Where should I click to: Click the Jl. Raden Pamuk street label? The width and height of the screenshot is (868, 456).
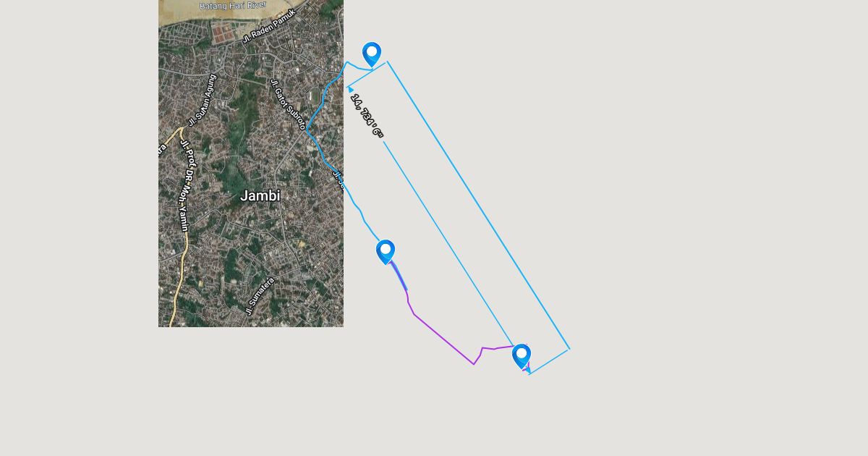268,27
